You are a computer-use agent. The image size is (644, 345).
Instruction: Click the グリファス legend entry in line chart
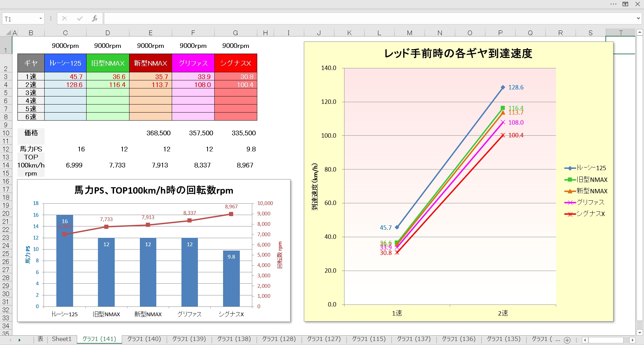click(x=584, y=202)
